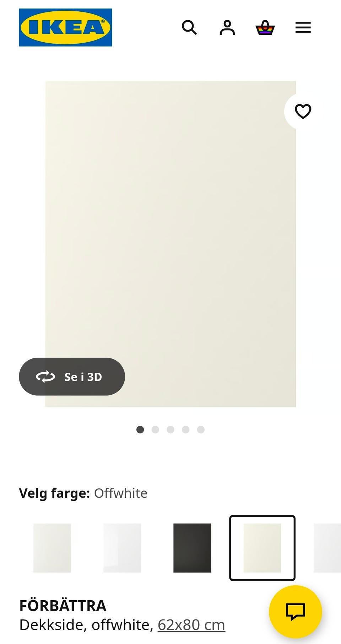Screen dimensions: 341x644
Task: Add product to favorites with heart icon
Action: point(303,111)
